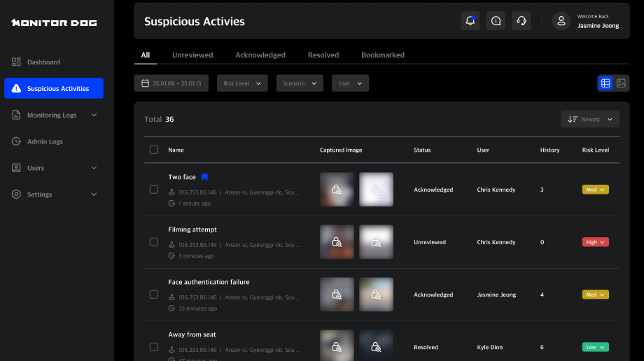
Task: Open the Risk Level filter dropdown
Action: click(x=242, y=83)
